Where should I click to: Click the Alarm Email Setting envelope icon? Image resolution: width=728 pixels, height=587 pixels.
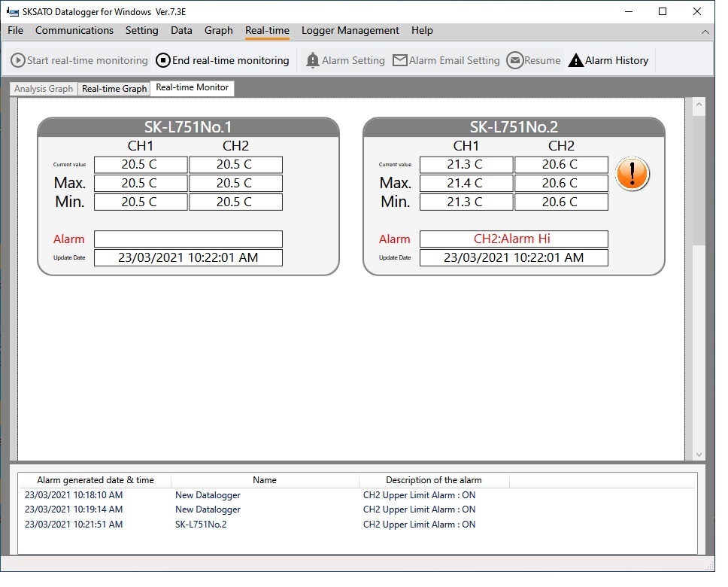[400, 60]
